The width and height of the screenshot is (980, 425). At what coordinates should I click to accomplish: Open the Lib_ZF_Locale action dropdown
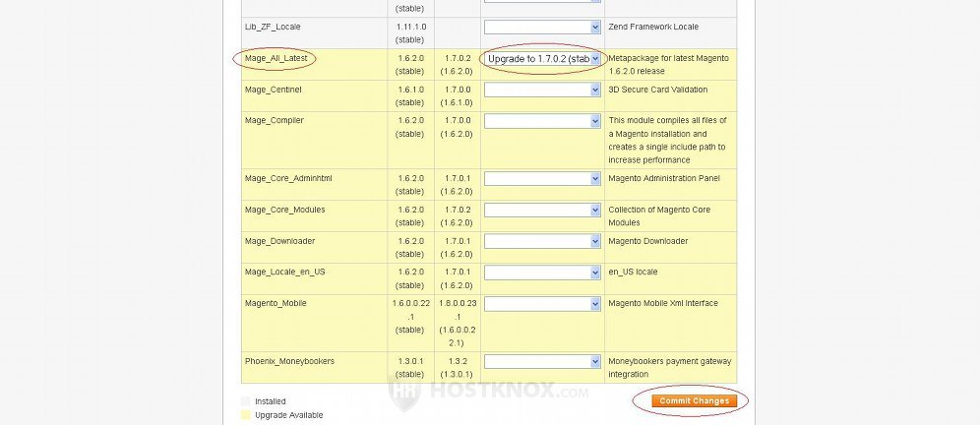pos(542,27)
